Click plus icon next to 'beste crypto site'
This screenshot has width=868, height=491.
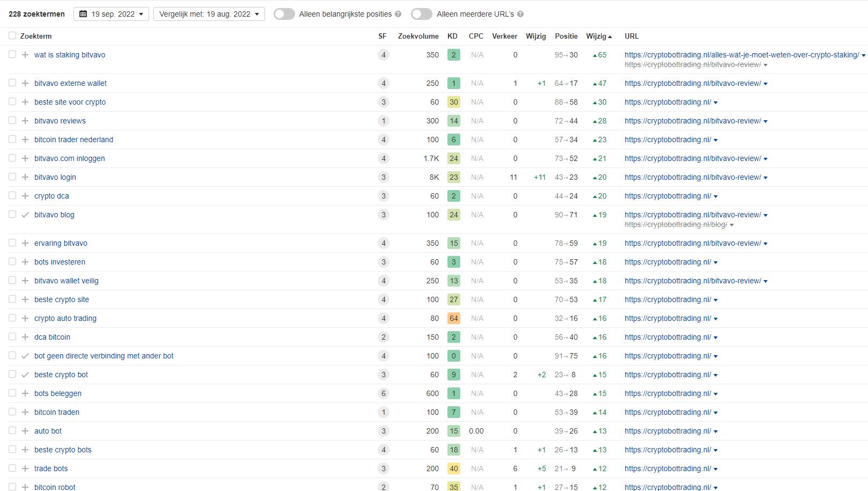(x=25, y=299)
